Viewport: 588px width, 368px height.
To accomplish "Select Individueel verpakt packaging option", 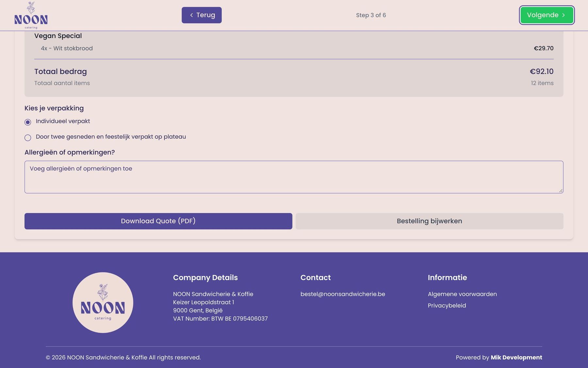I will 28,122.
